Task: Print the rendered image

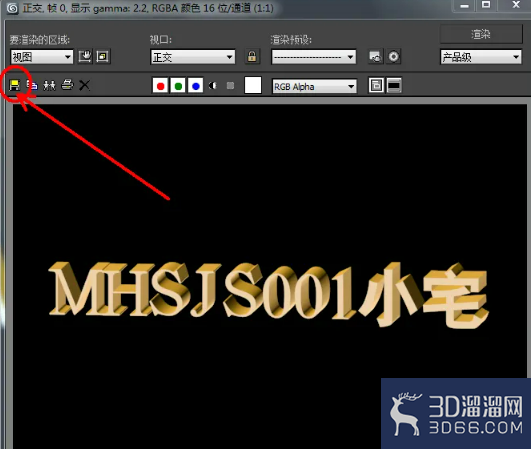Action: [x=67, y=85]
